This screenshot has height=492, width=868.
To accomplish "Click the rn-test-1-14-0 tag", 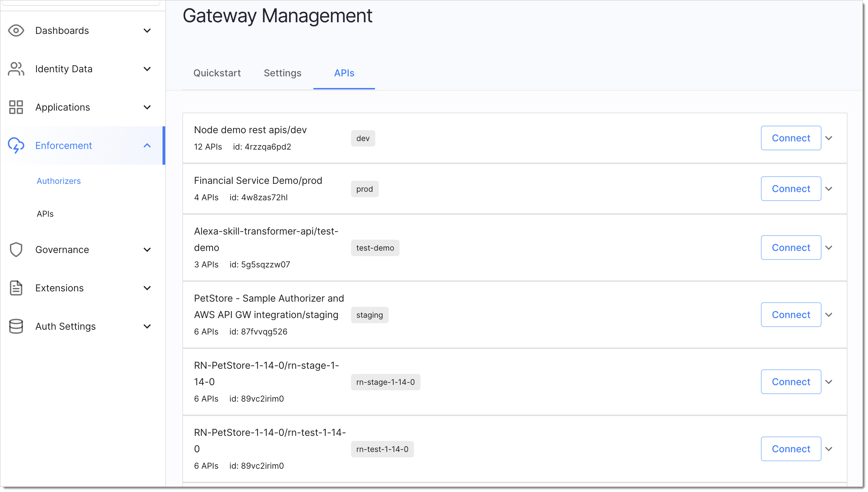I will pyautogui.click(x=383, y=449).
